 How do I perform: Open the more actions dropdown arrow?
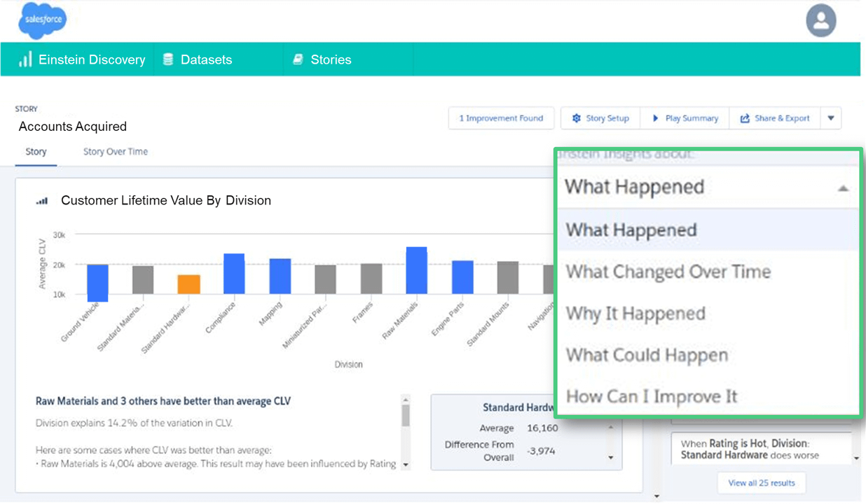(x=831, y=118)
